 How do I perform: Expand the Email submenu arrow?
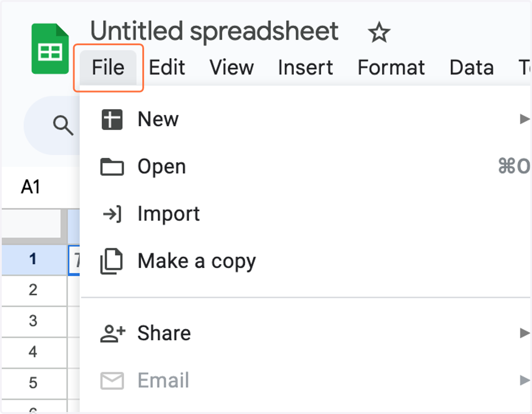point(524,380)
